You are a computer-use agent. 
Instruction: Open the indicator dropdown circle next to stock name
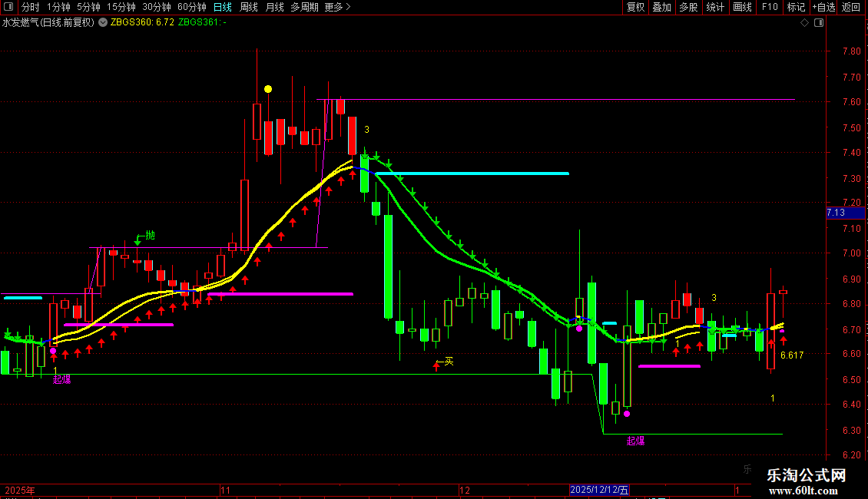tap(103, 22)
